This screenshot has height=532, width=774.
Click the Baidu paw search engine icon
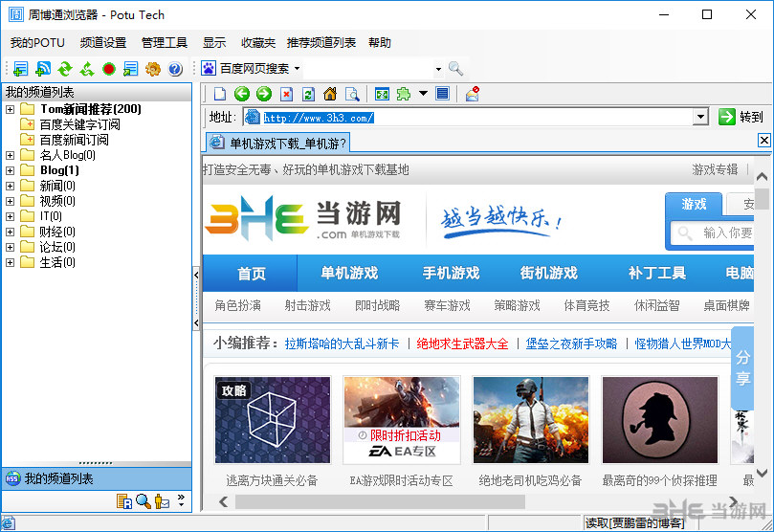point(209,68)
